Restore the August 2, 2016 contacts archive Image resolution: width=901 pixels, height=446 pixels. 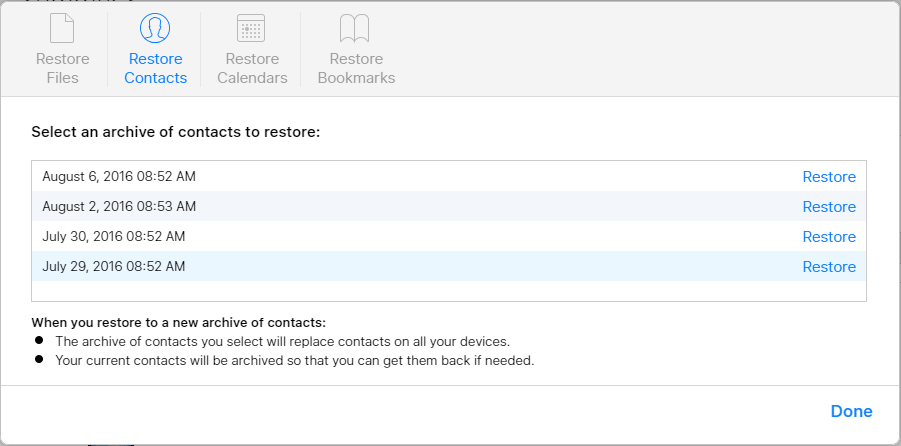point(828,207)
